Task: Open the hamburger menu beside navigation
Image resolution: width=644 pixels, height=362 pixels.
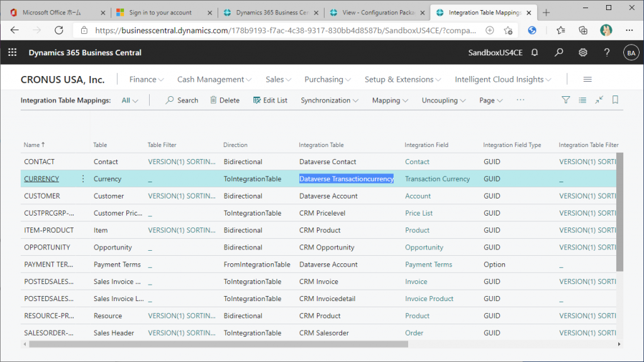Action: click(587, 79)
